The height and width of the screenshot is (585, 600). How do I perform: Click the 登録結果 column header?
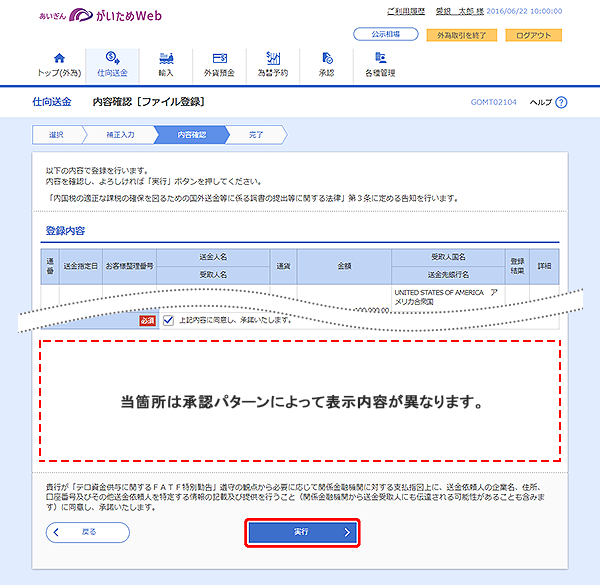click(517, 266)
